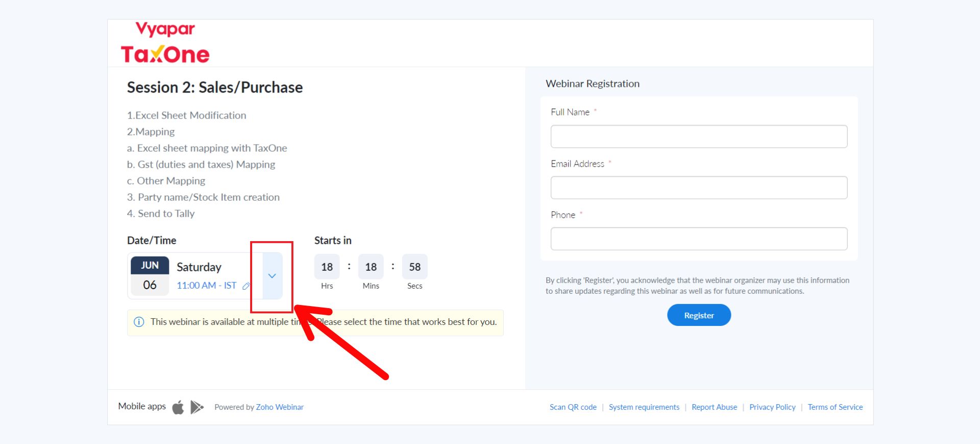Open Terms of Service link

(835, 407)
